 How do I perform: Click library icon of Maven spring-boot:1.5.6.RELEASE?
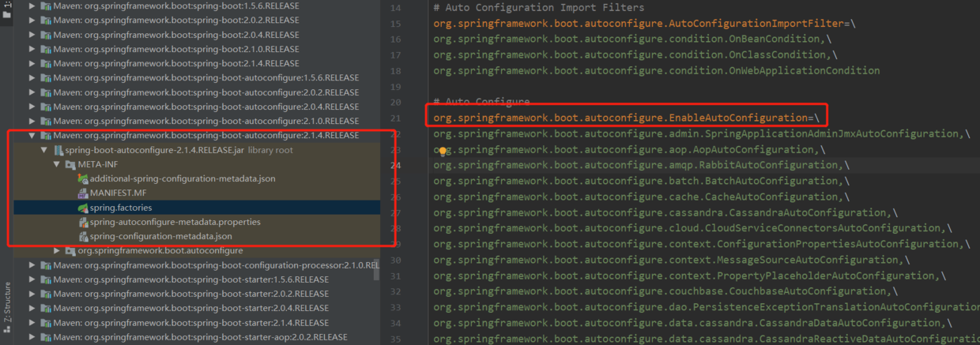[46, 6]
